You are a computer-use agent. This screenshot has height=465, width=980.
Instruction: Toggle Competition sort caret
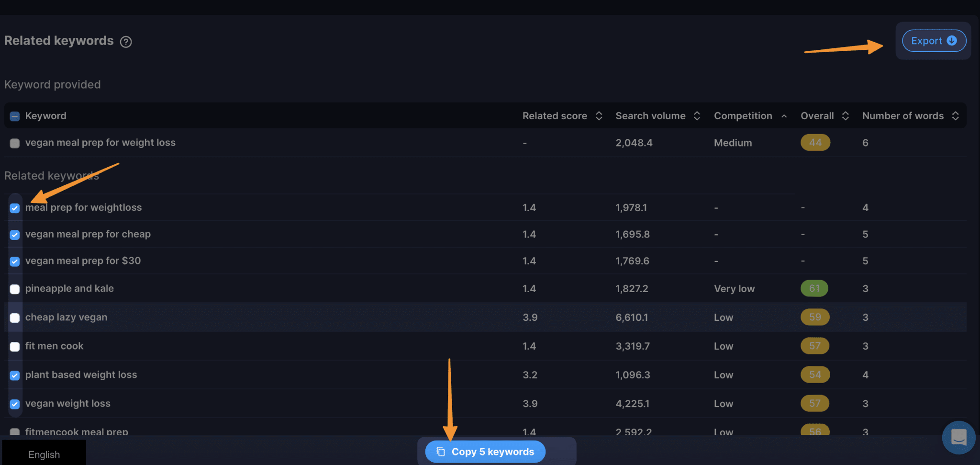click(x=784, y=116)
